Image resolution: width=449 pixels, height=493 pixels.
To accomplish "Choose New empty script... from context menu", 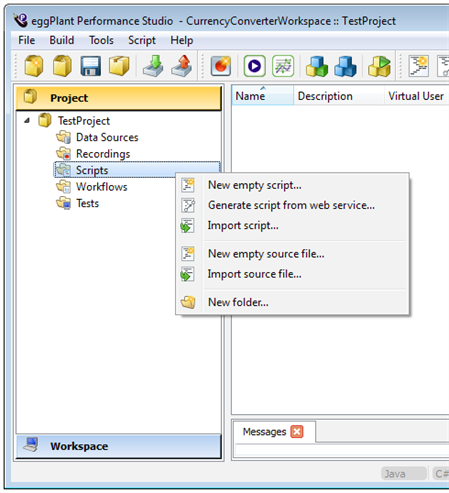I will coord(292,185).
